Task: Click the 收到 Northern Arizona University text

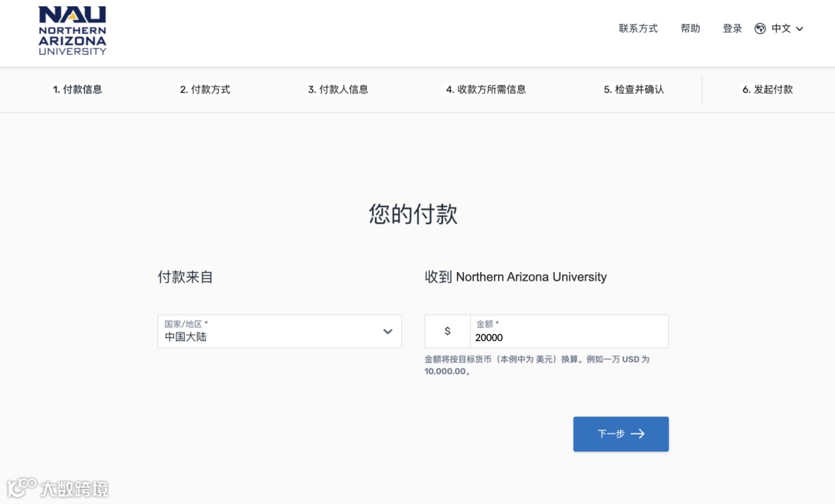Action: click(x=516, y=277)
